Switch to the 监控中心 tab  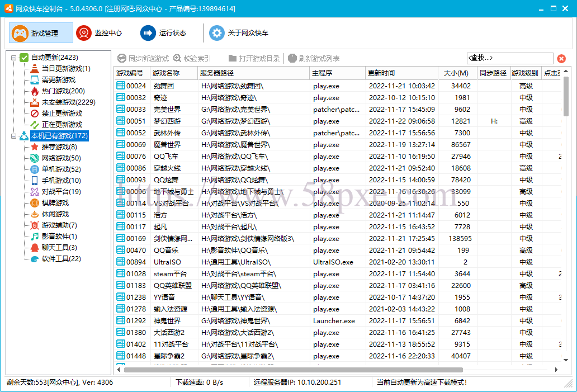[99, 33]
